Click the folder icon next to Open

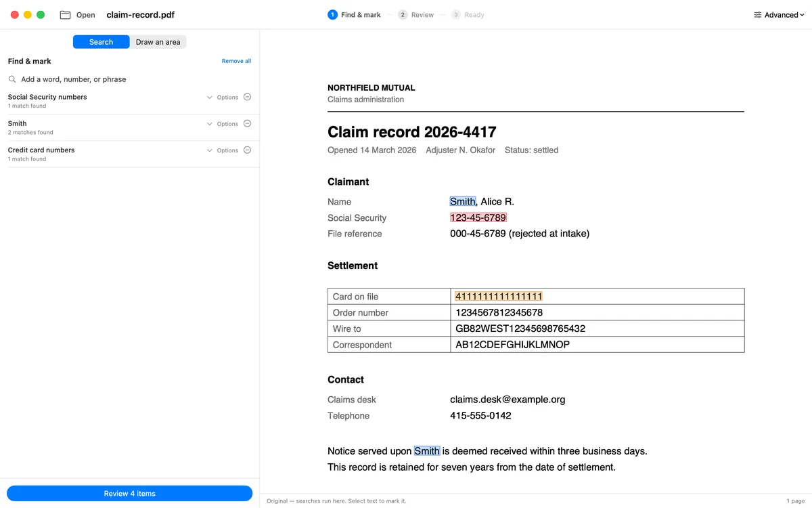(65, 15)
